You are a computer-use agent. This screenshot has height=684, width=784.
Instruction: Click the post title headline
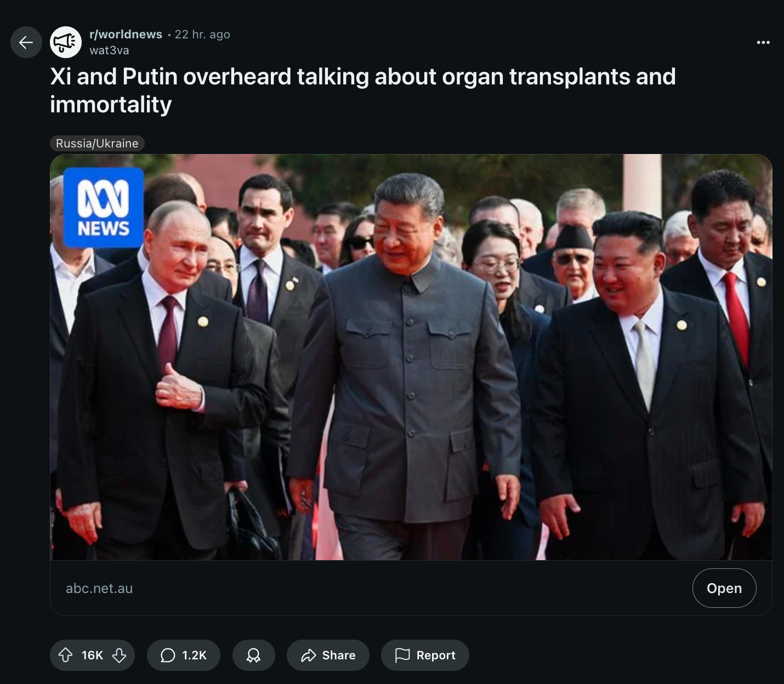[363, 90]
